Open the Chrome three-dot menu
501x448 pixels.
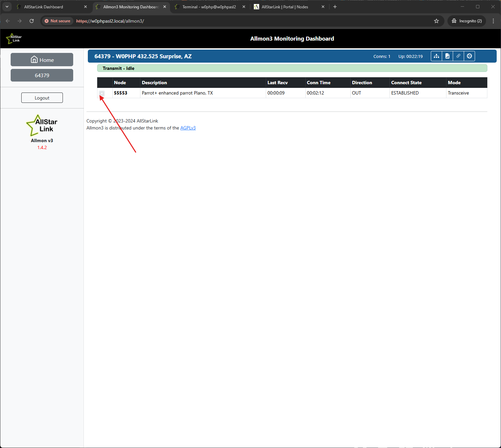[493, 21]
